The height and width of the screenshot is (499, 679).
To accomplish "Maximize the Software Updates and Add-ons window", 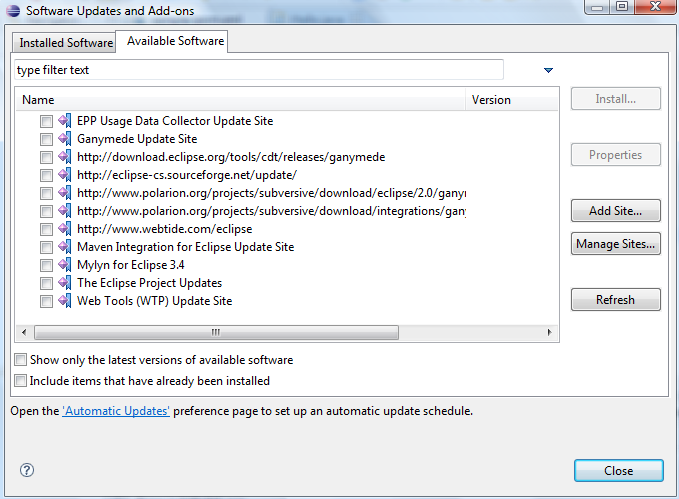I will tap(621, 6).
